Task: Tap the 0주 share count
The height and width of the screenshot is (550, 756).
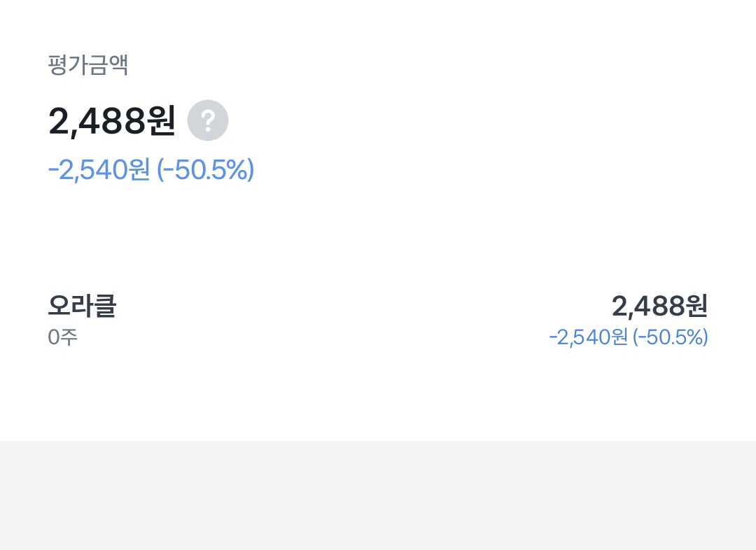Action: [x=62, y=338]
